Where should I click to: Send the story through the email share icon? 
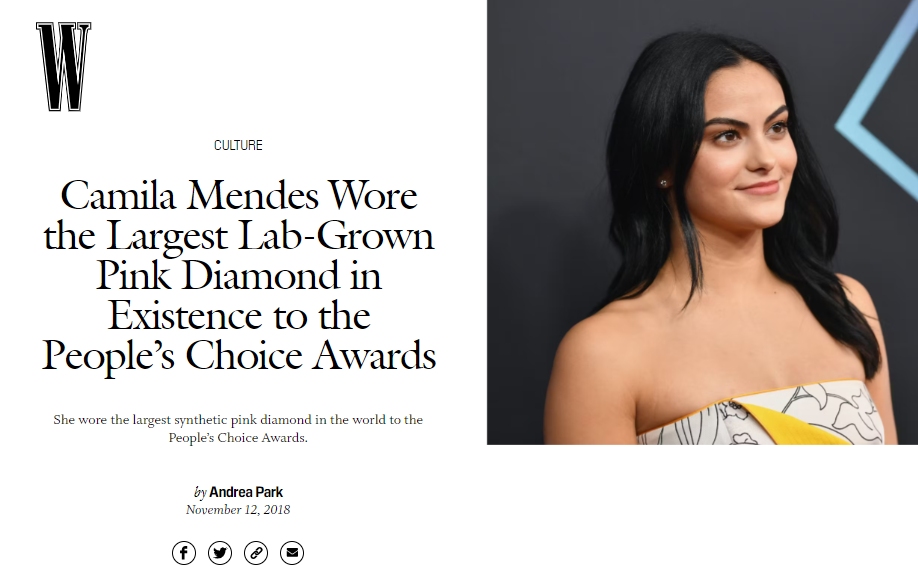pyautogui.click(x=292, y=552)
